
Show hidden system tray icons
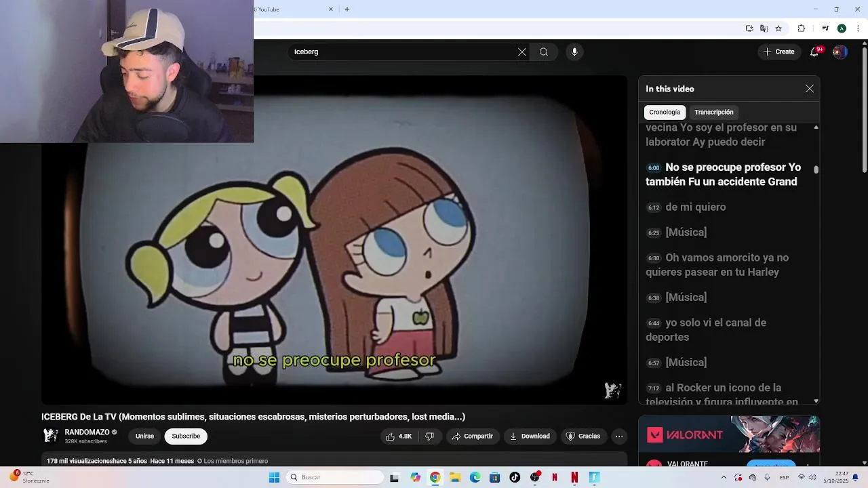point(724,477)
